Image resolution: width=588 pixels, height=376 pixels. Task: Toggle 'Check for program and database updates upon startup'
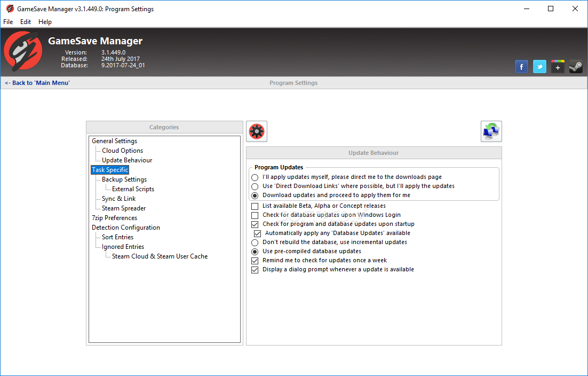coord(255,224)
